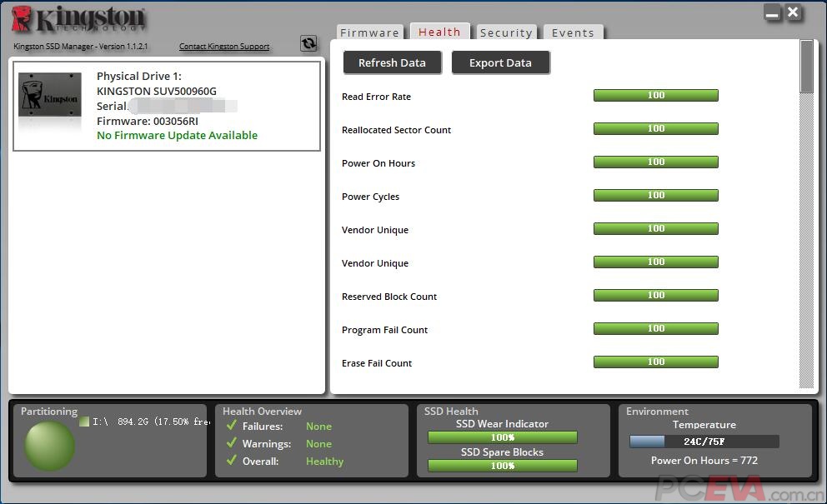This screenshot has width=827, height=504.
Task: Click the 'Program Fail Count' label
Action: [x=384, y=330]
